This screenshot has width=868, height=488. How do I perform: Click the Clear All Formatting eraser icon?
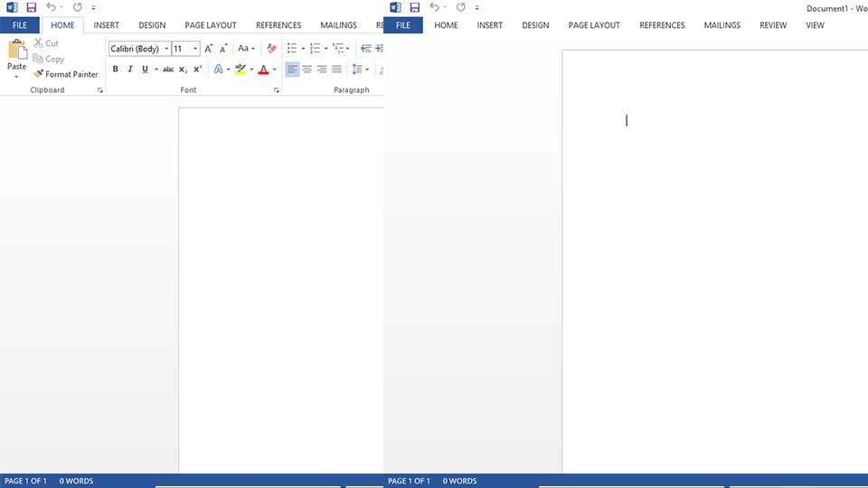(271, 49)
